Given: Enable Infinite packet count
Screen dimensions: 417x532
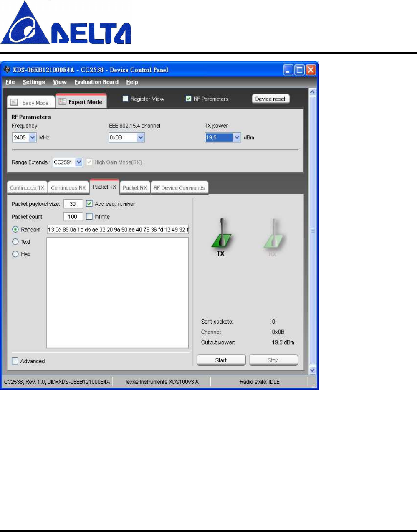Looking at the screenshot, I should pos(89,216).
